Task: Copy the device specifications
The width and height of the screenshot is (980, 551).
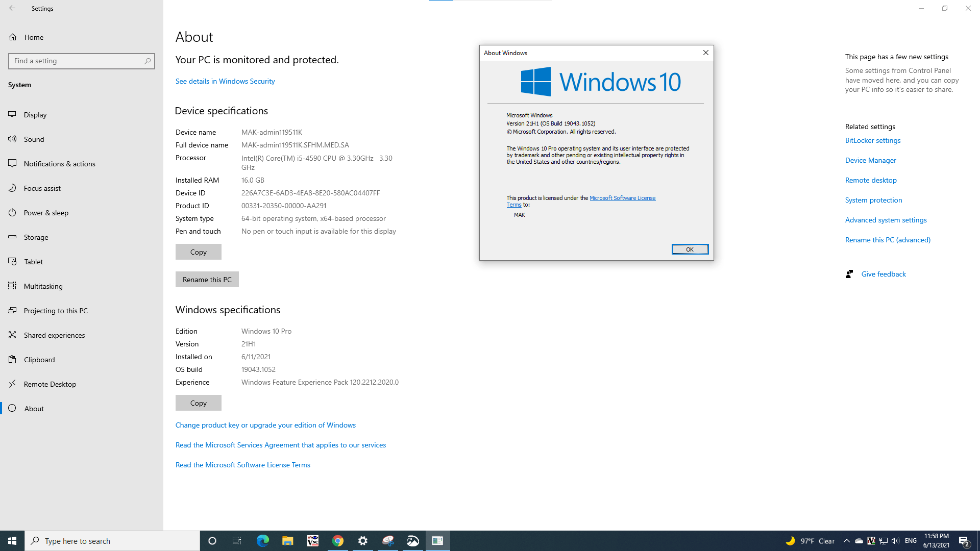Action: [199, 252]
